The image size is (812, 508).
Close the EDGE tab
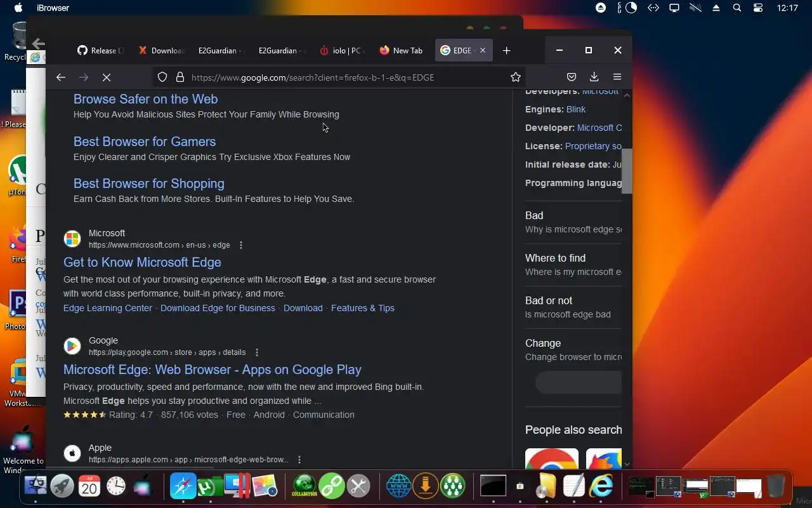point(483,50)
